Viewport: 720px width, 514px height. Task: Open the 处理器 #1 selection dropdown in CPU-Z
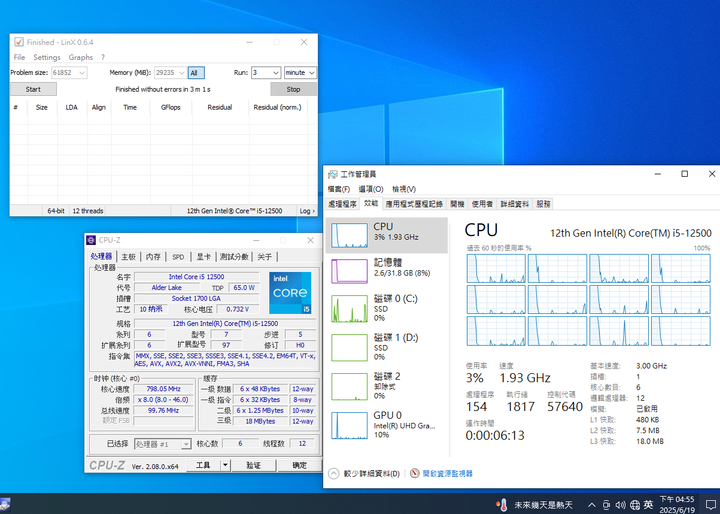(x=163, y=444)
